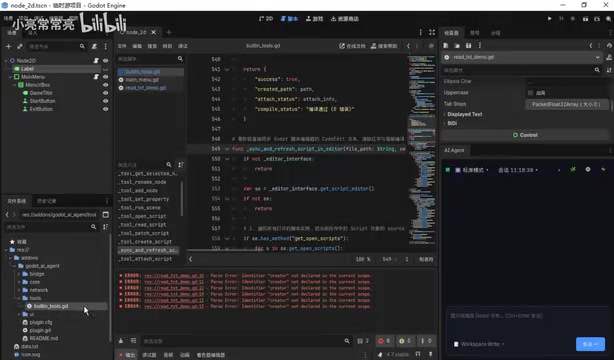Open the AI Agent mode dropdown

click(472, 170)
